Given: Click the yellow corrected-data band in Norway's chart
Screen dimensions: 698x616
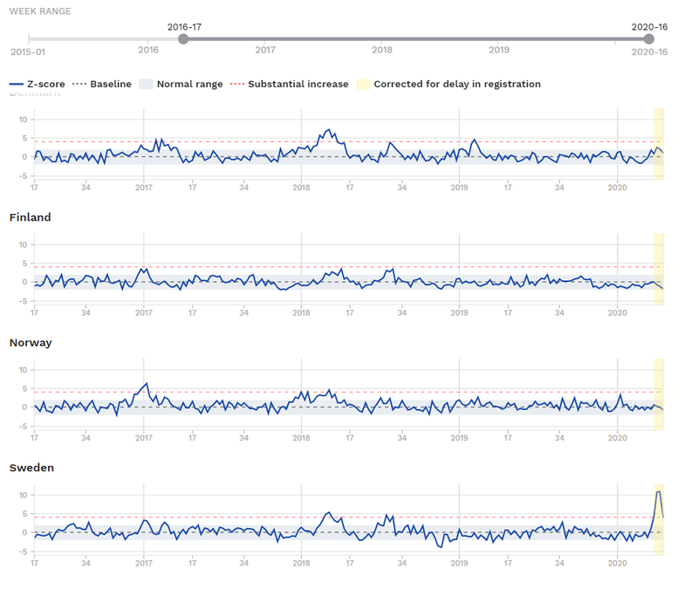Looking at the screenshot, I should click(660, 393).
